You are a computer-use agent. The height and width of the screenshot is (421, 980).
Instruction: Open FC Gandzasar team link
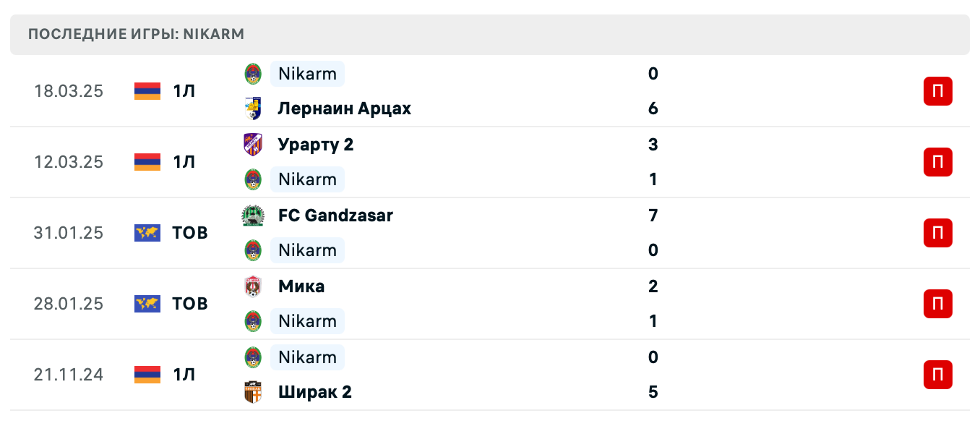pyautogui.click(x=335, y=216)
